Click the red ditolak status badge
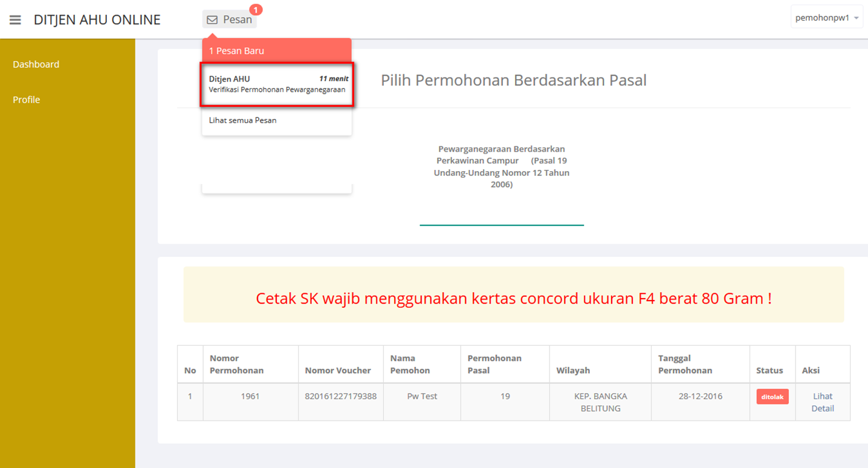 (772, 397)
